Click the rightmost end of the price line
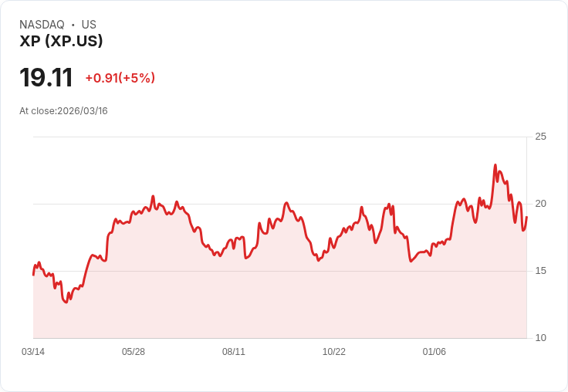 526,217
